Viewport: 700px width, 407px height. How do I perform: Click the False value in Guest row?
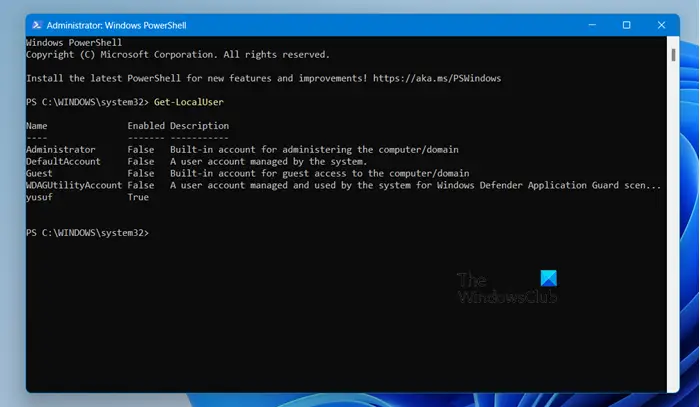click(141, 173)
